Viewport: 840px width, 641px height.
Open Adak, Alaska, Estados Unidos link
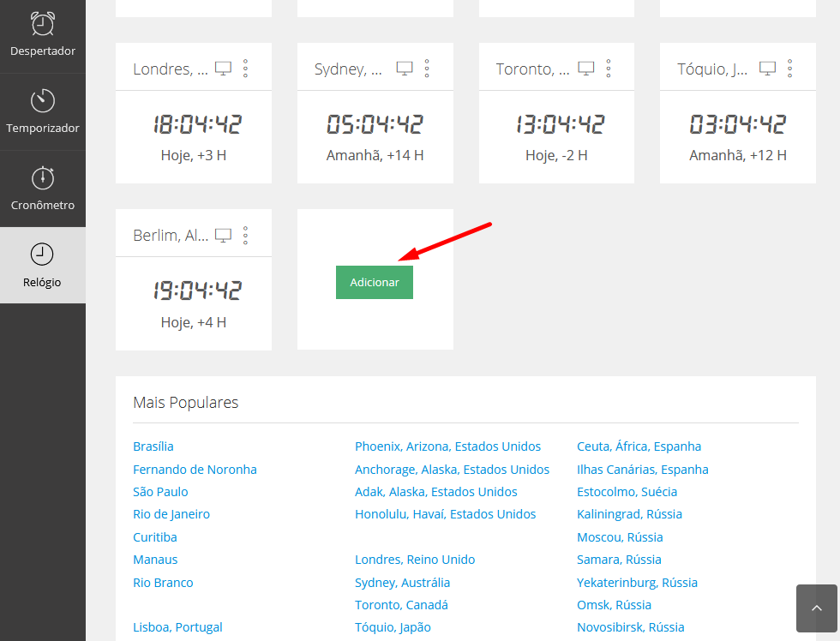tap(436, 492)
